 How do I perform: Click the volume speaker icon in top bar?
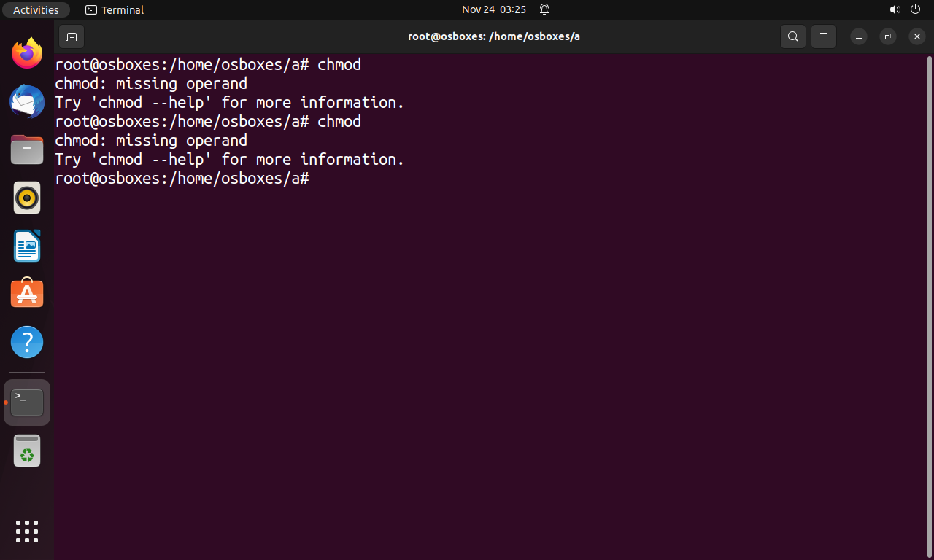(x=895, y=9)
